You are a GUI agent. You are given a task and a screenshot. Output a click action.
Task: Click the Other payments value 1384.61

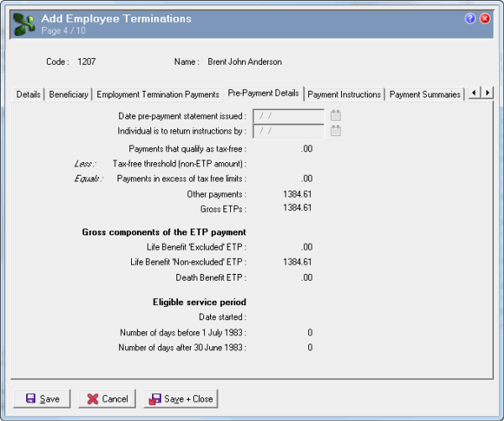tap(297, 194)
